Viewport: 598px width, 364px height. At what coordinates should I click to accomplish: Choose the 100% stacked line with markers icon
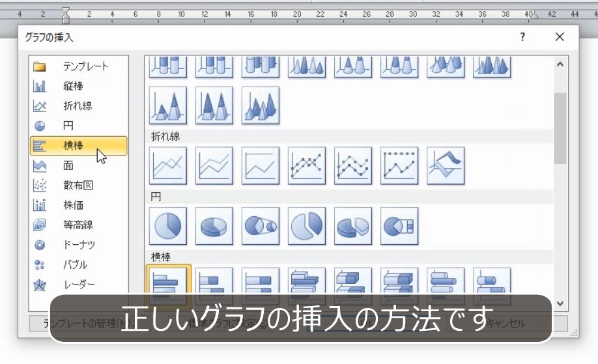point(399,166)
